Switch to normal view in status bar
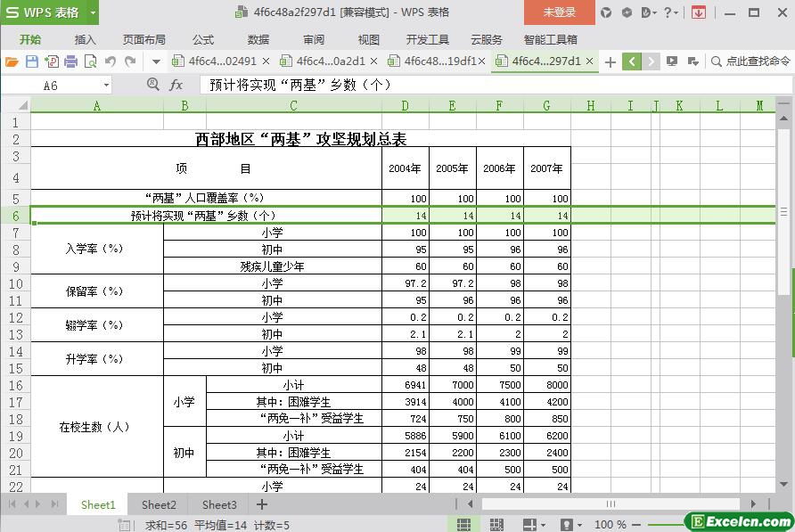 [463, 525]
